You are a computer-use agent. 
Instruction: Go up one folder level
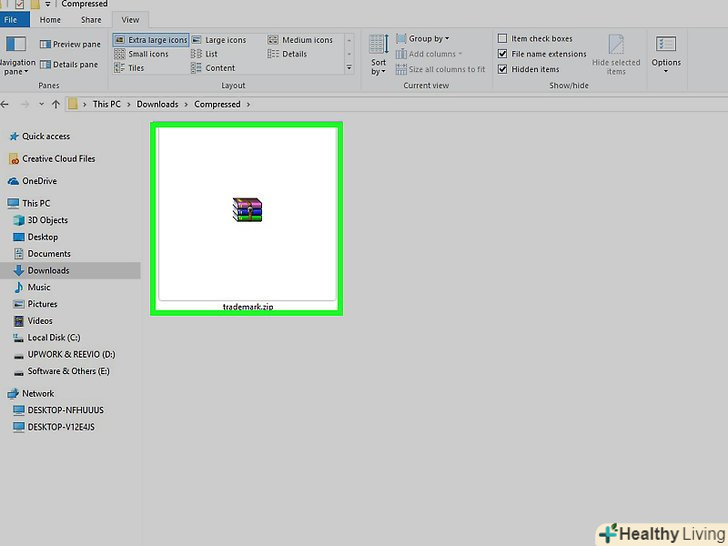coord(56,104)
